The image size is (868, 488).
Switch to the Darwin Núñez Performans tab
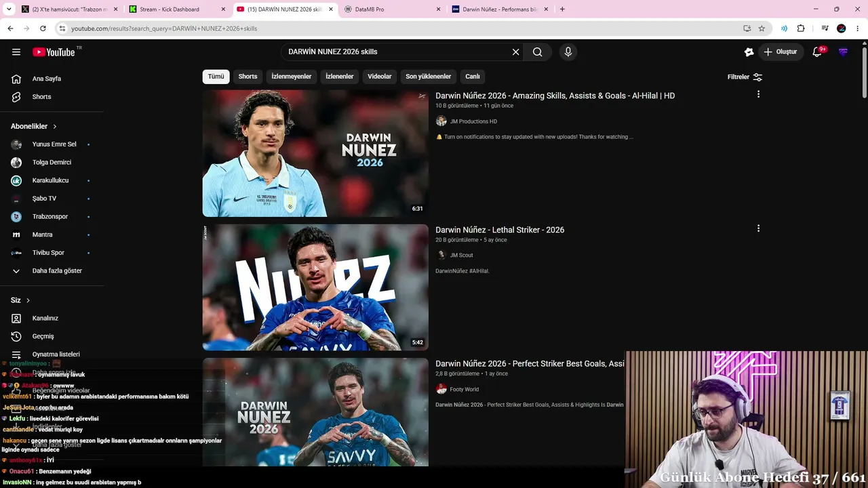500,9
